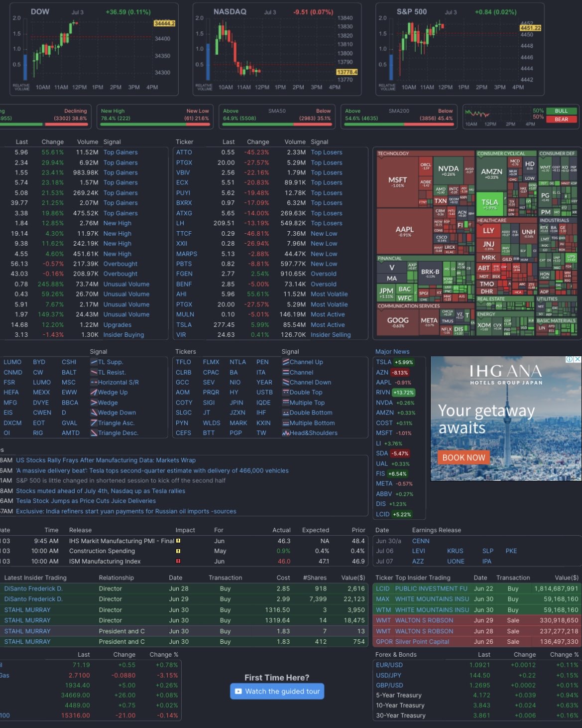Screen dimensions: 582x728
Task: Open the S&P 500 intraday chart
Action: (x=460, y=49)
